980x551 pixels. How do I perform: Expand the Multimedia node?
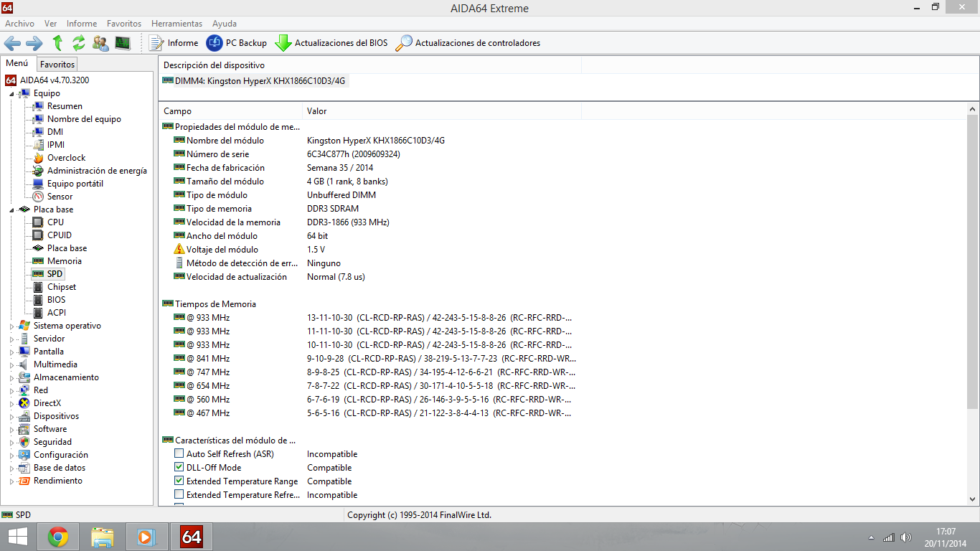click(12, 365)
